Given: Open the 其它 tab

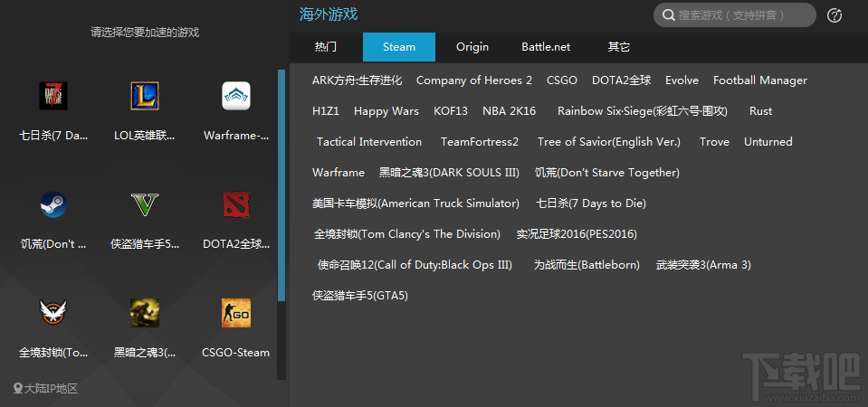Looking at the screenshot, I should [619, 47].
